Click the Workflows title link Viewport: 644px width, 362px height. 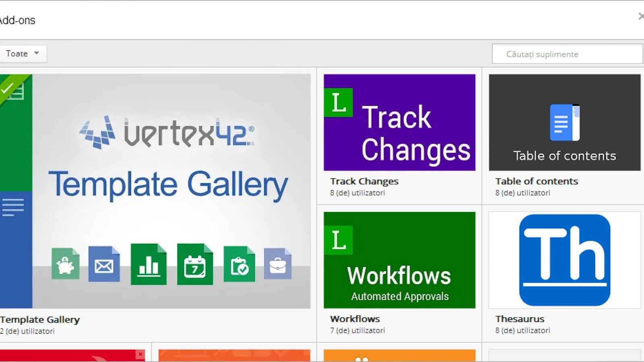click(355, 319)
